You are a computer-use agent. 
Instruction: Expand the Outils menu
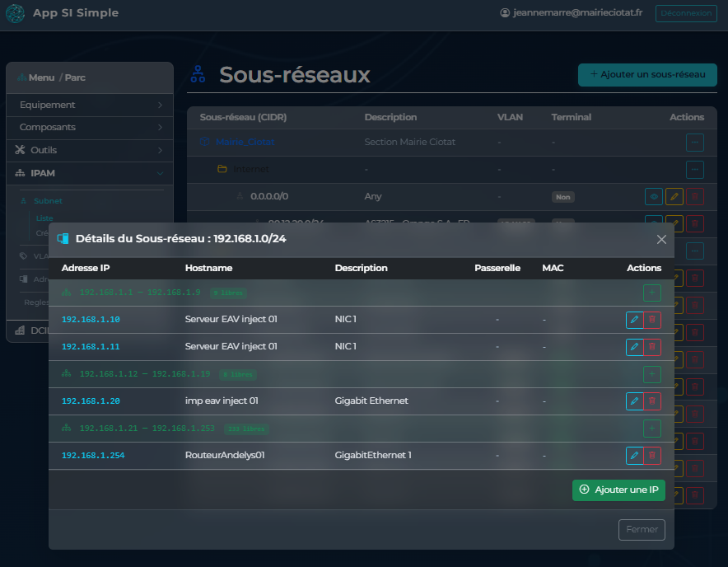(x=90, y=150)
